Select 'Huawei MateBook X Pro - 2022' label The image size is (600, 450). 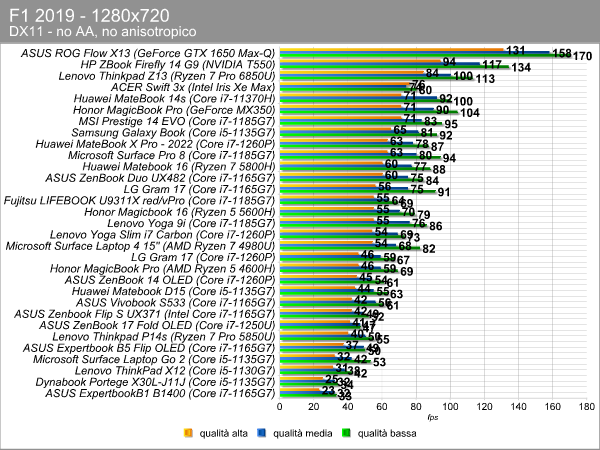click(155, 144)
